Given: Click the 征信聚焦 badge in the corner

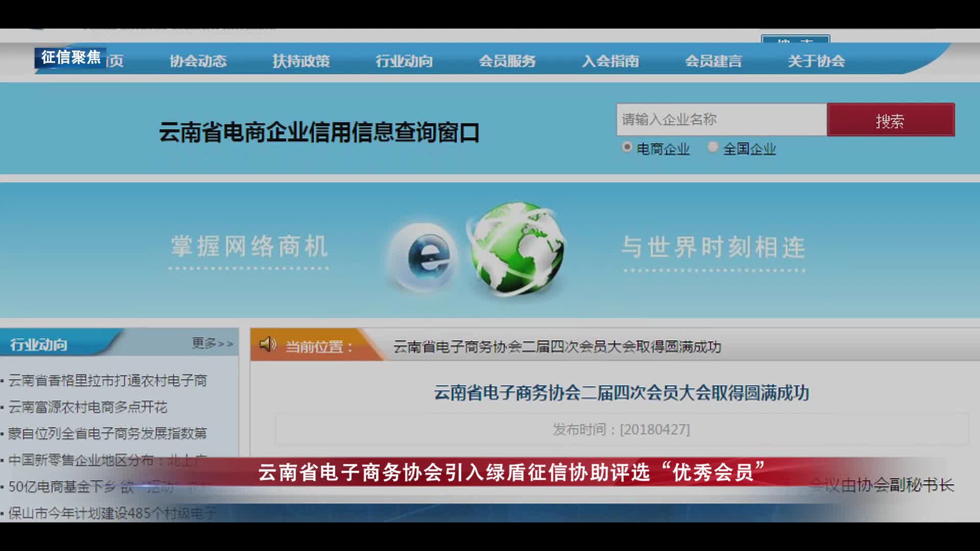Looking at the screenshot, I should point(71,58).
